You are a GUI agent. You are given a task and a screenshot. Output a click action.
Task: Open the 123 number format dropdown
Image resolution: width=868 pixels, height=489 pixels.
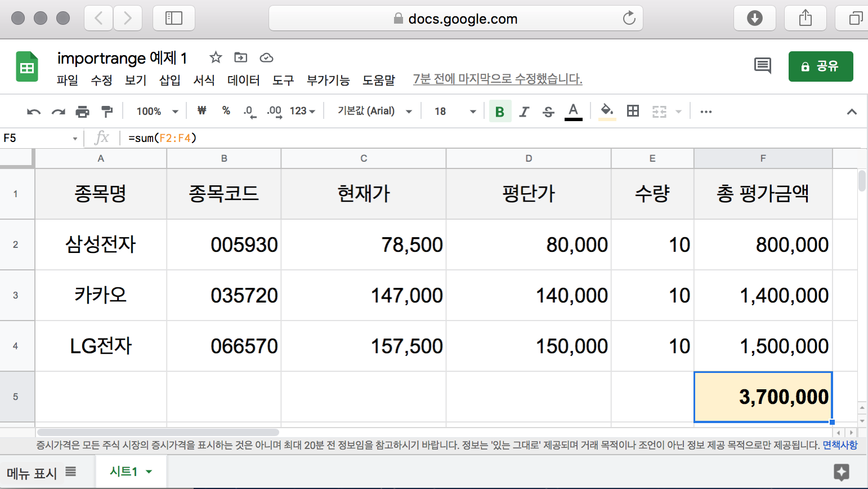coord(302,112)
